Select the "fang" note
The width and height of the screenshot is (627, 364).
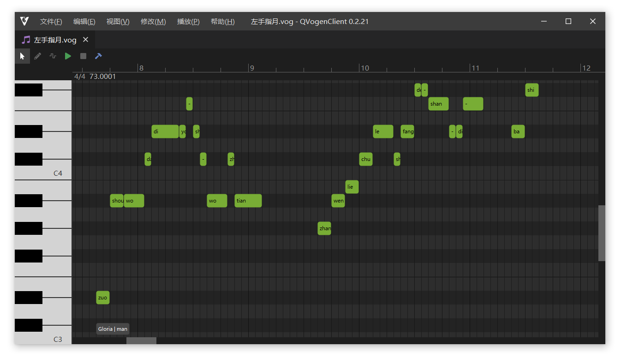407,131
